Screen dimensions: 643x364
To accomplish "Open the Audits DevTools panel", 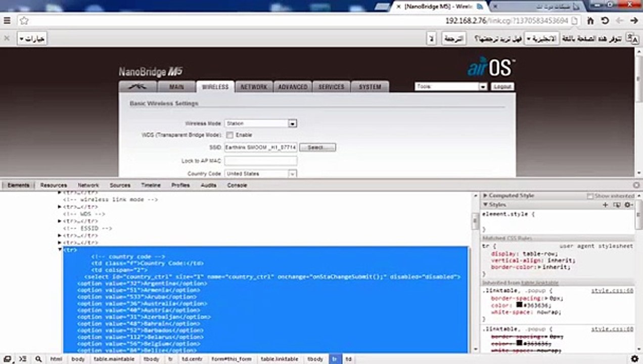I will (208, 185).
